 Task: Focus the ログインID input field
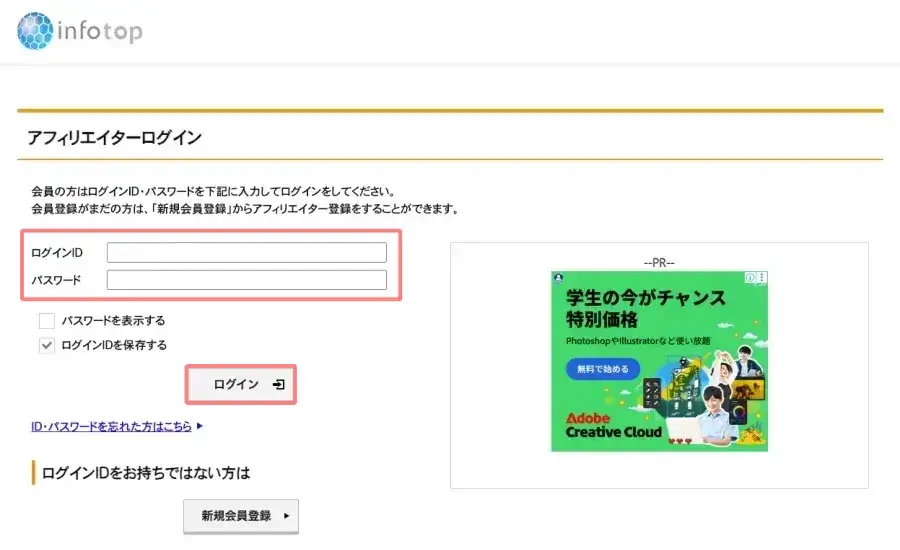[246, 252]
